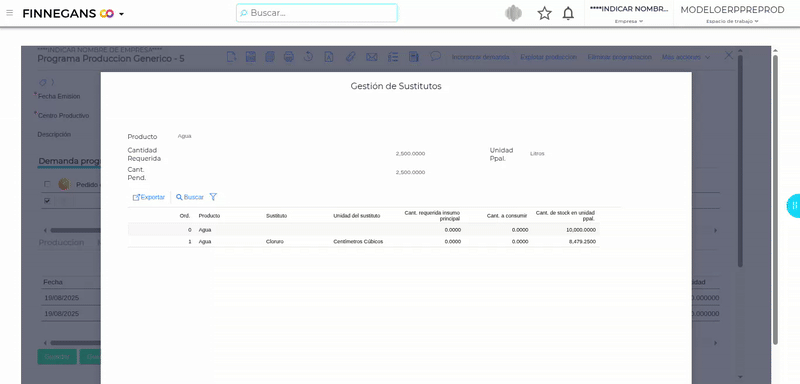Click right scroll arrow of demand grid
800x384 pixels.
[715, 231]
